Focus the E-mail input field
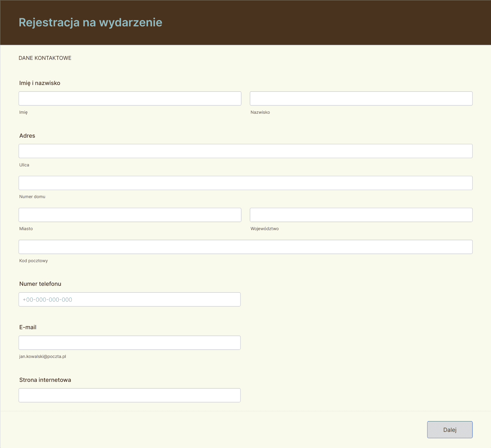 [129, 343]
